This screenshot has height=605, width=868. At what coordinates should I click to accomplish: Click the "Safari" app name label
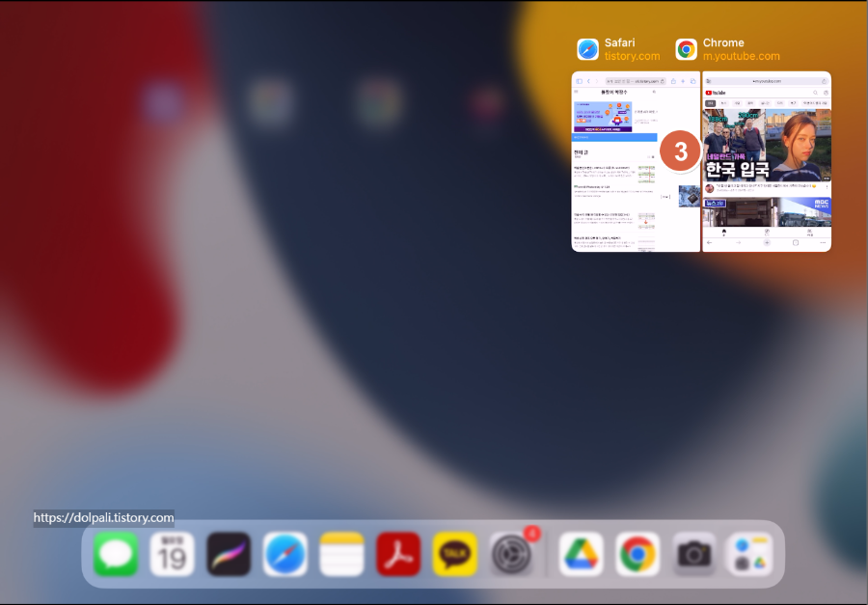pyautogui.click(x=619, y=42)
